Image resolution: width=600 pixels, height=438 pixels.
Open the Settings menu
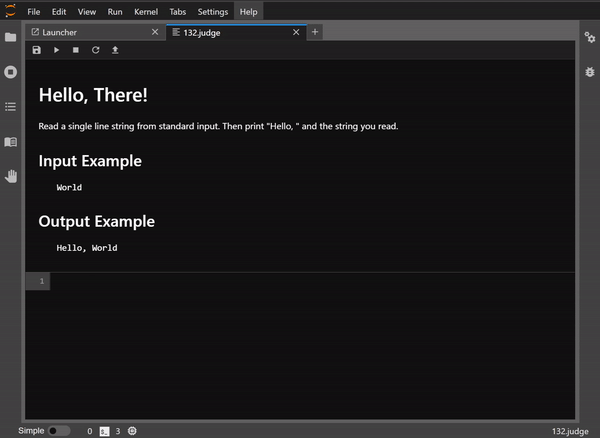point(213,12)
